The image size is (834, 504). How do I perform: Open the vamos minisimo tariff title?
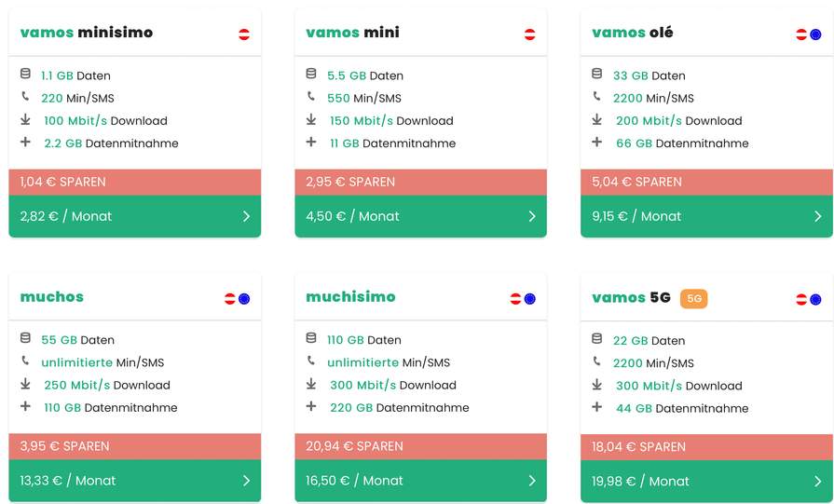pyautogui.click(x=87, y=33)
